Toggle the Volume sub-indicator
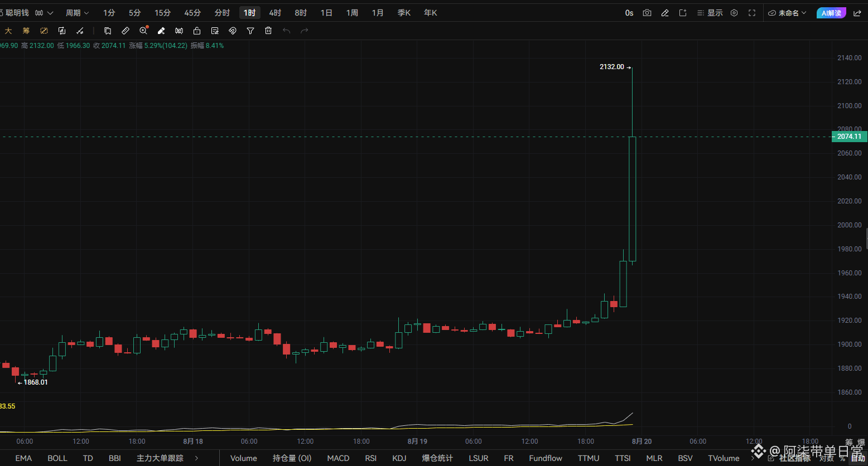The image size is (868, 466). pyautogui.click(x=244, y=458)
